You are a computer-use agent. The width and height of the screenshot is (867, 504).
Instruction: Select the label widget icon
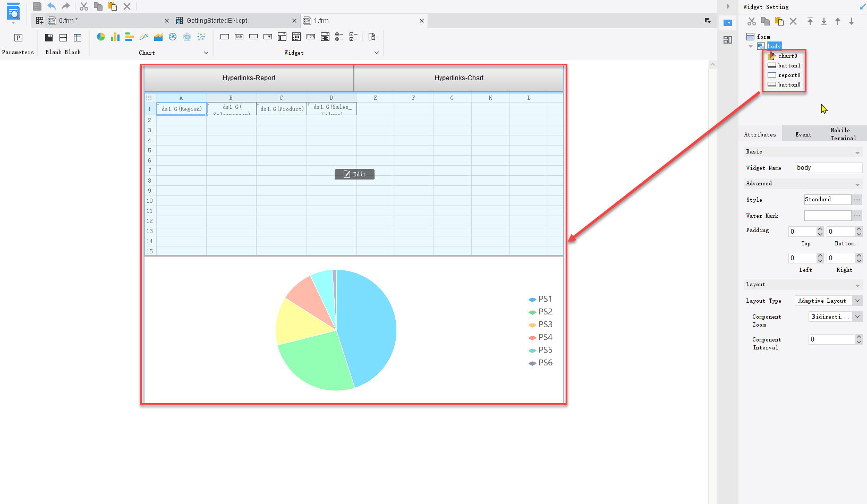coord(239,37)
